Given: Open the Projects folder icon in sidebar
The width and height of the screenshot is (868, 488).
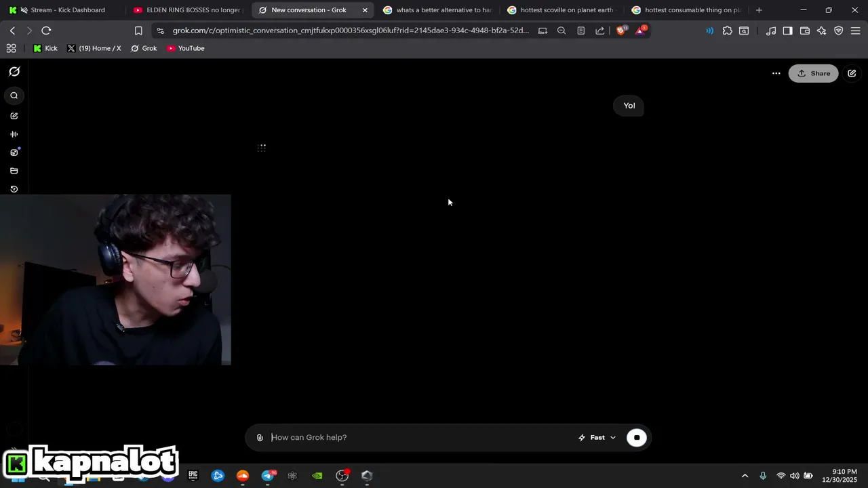Looking at the screenshot, I should [14, 171].
